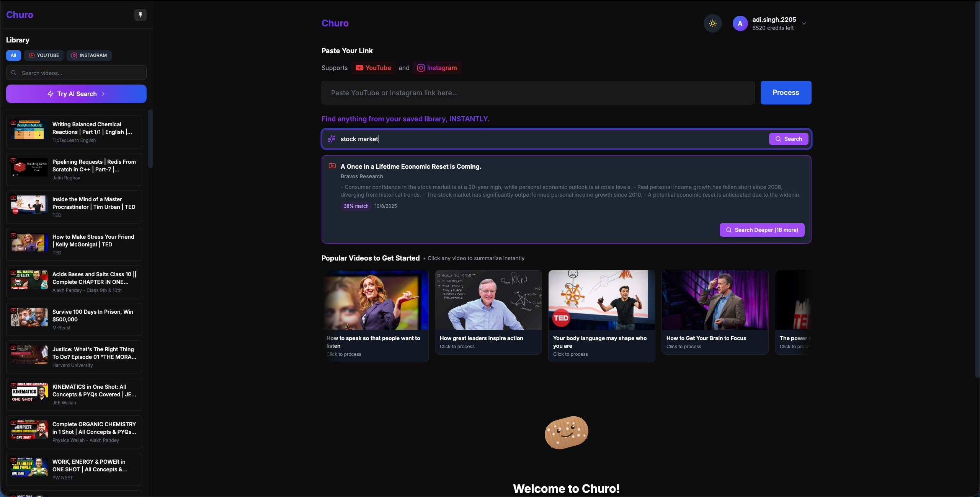980x497 pixels.
Task: Click the sparkle AI icon in search bar
Action: tap(332, 139)
